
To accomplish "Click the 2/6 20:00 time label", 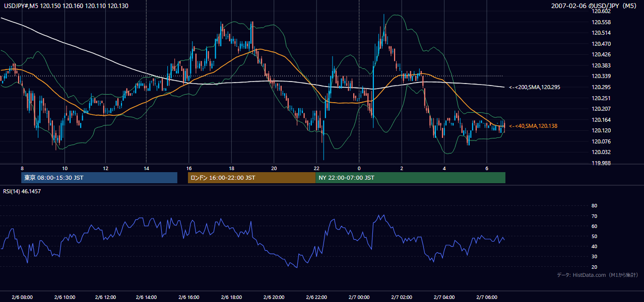I will (274, 297).
